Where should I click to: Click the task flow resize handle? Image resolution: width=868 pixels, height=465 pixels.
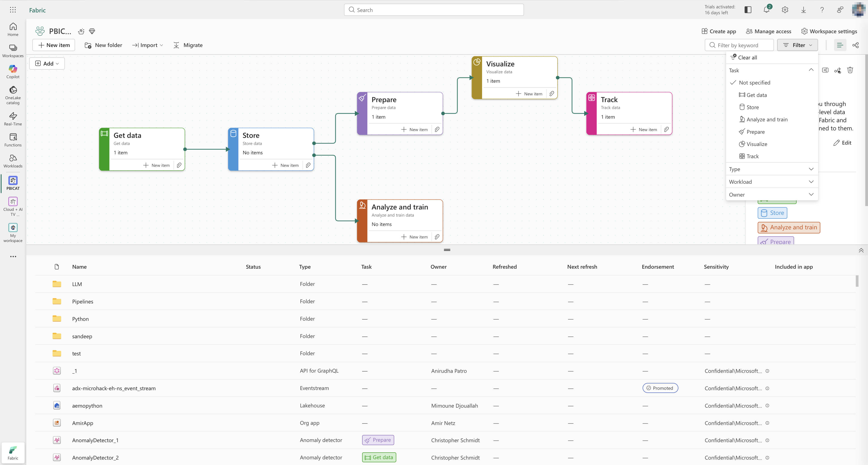tap(447, 250)
